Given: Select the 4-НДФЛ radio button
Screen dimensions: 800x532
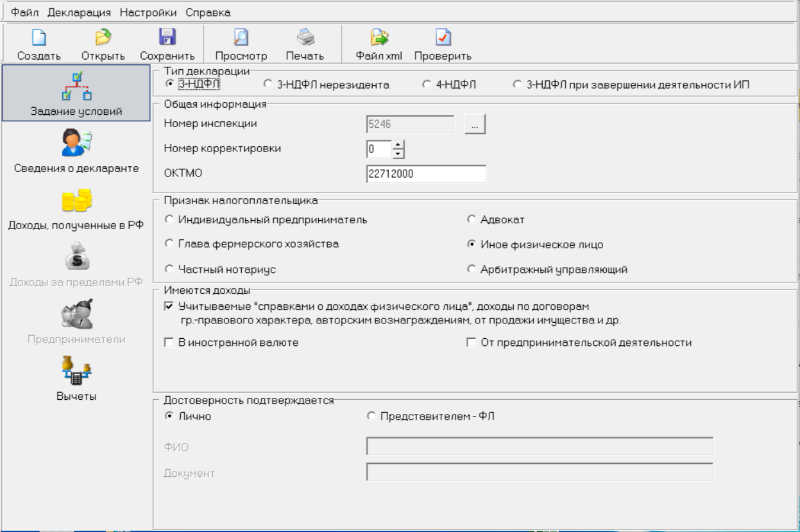Looking at the screenshot, I should 426,84.
